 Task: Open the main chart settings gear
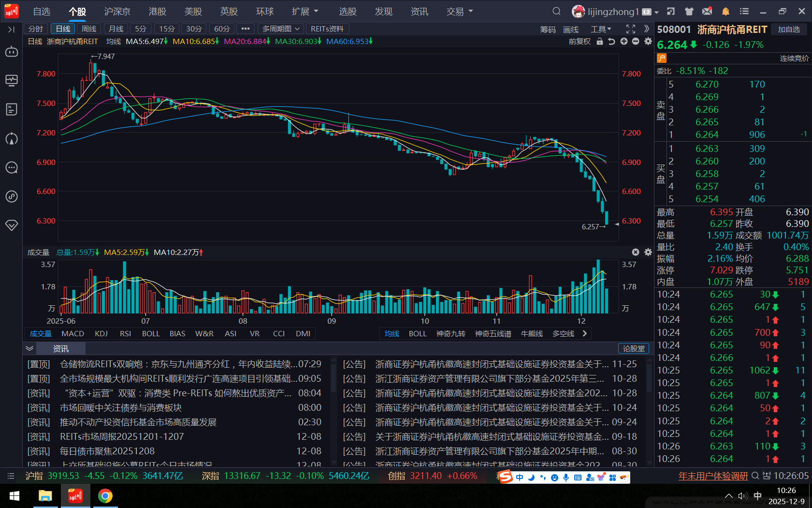[x=648, y=42]
